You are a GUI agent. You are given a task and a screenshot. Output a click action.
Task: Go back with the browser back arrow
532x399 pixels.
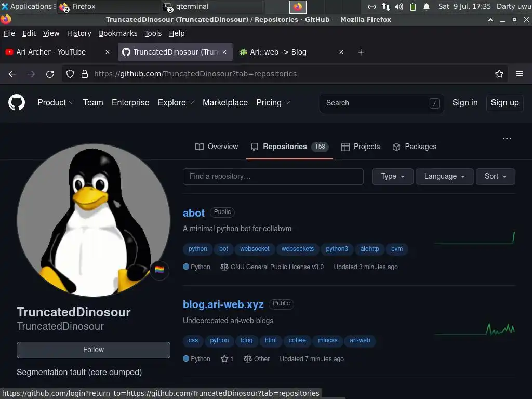(12, 74)
